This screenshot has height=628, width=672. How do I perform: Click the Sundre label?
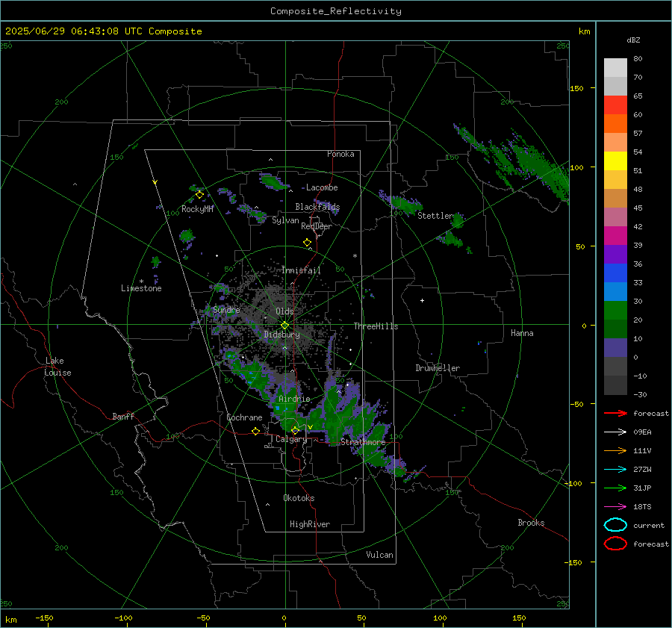click(226, 310)
